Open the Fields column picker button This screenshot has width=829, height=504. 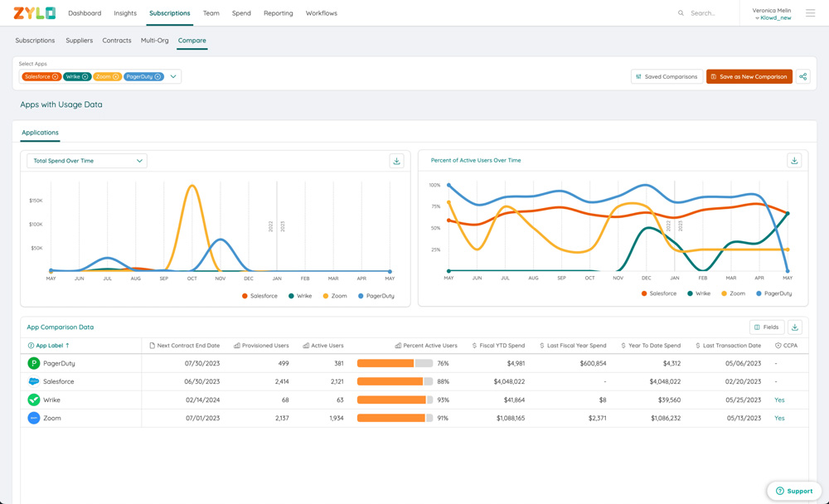[x=767, y=327]
